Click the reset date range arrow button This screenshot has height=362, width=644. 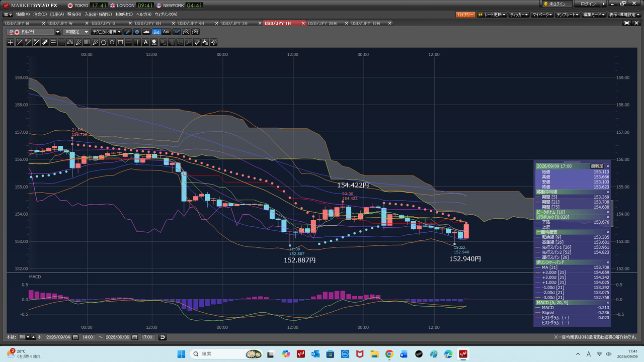(163, 337)
